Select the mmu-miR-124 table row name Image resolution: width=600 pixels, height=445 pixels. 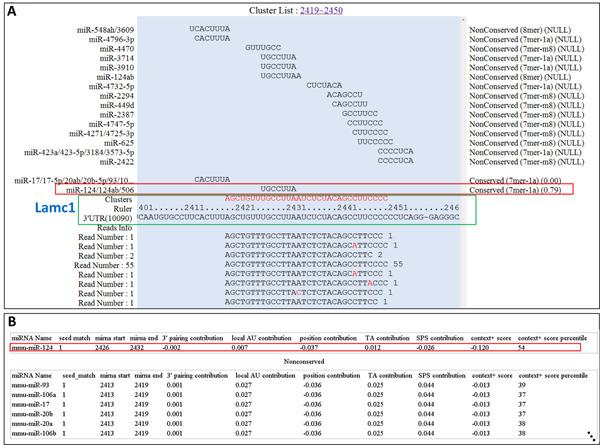click(32, 348)
